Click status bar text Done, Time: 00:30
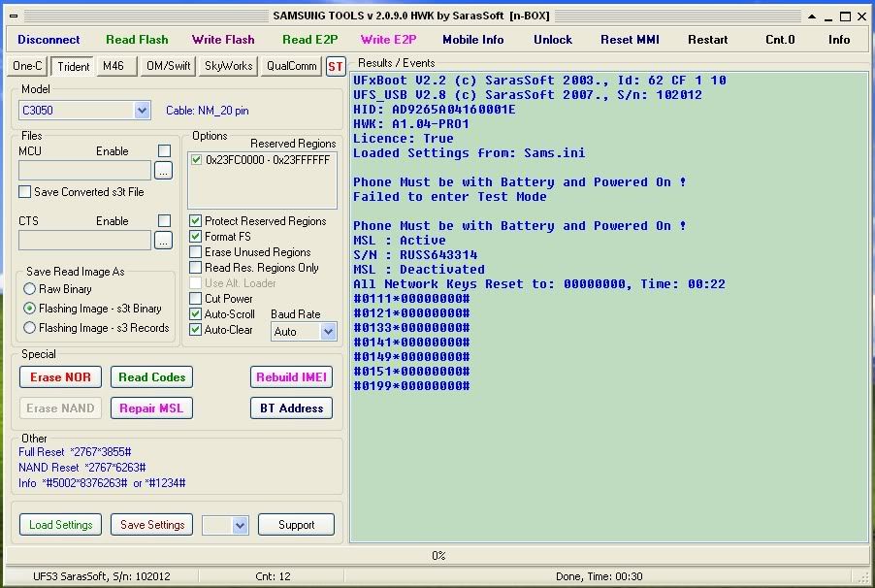The image size is (875, 588). click(x=599, y=576)
